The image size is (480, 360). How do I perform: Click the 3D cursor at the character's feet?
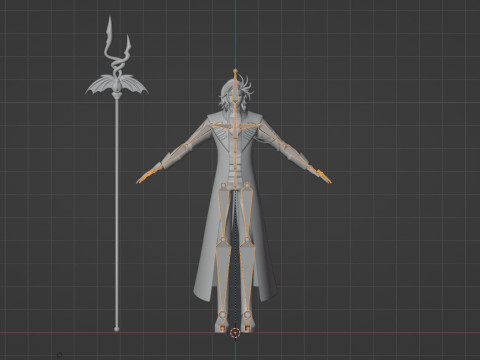tap(235, 332)
